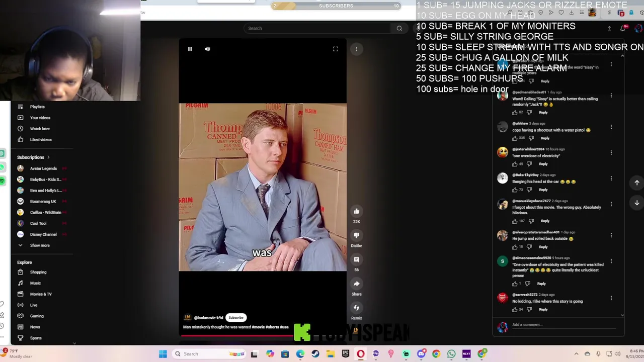Reply to @sarrvesh5272 comment
This screenshot has width=644, height=362.
[543, 309]
